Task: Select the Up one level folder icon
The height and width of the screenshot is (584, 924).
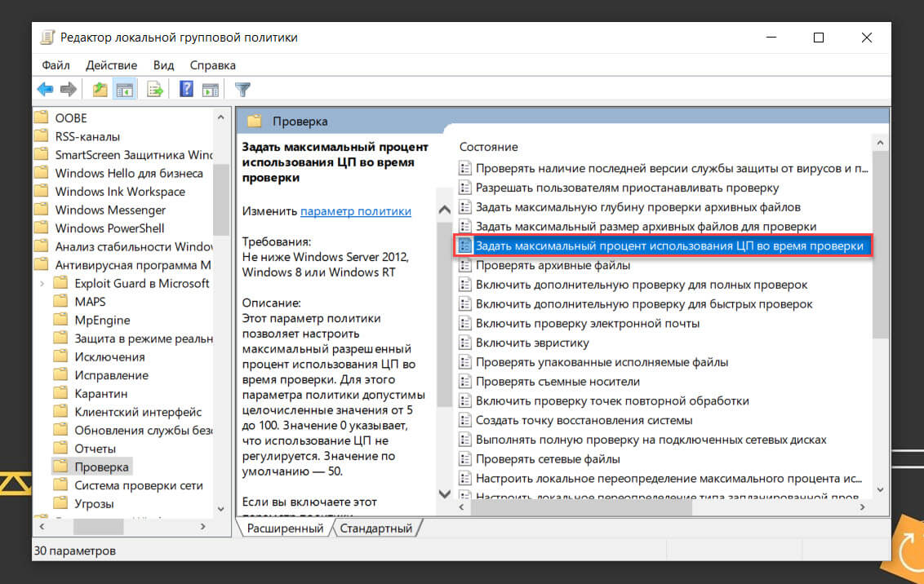Action: pyautogui.click(x=98, y=88)
